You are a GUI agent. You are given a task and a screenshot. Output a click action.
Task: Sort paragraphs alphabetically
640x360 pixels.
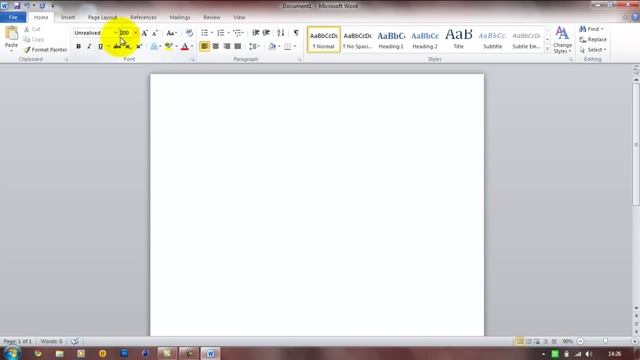(x=280, y=33)
